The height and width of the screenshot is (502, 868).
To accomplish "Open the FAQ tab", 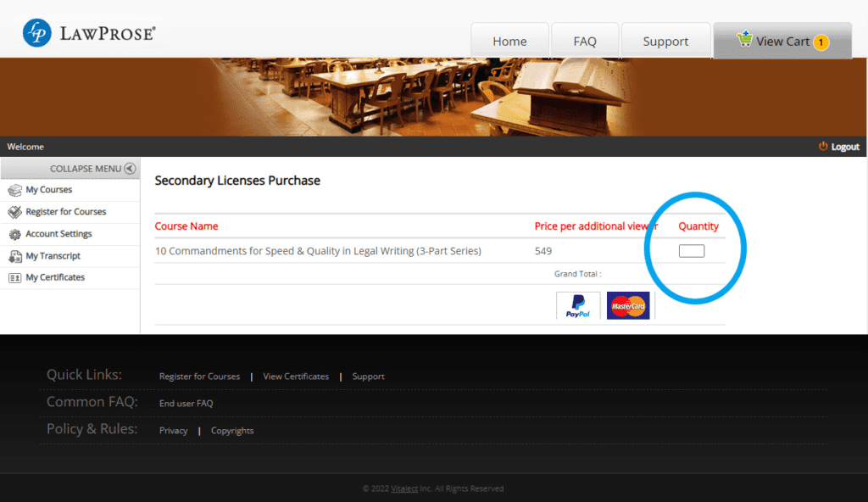I will pos(585,41).
